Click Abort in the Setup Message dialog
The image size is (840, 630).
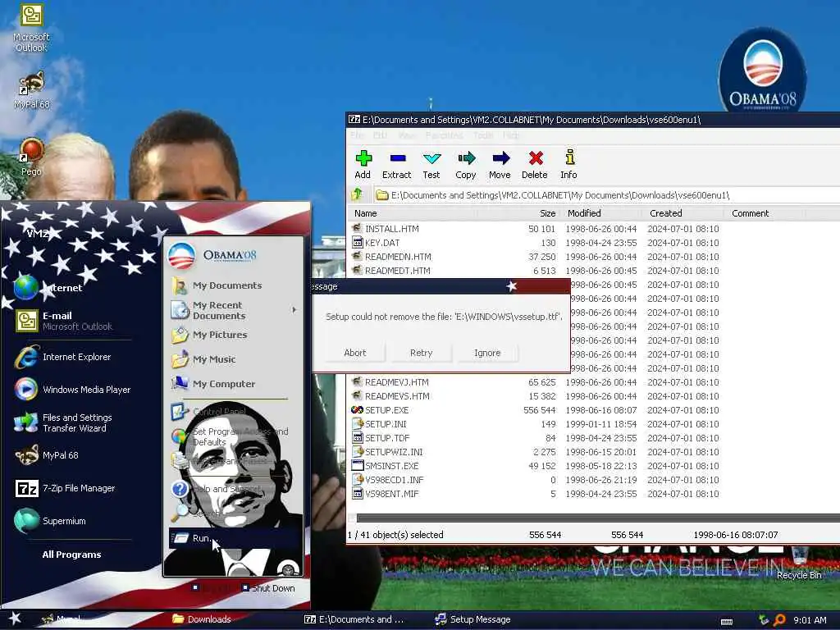354,353
